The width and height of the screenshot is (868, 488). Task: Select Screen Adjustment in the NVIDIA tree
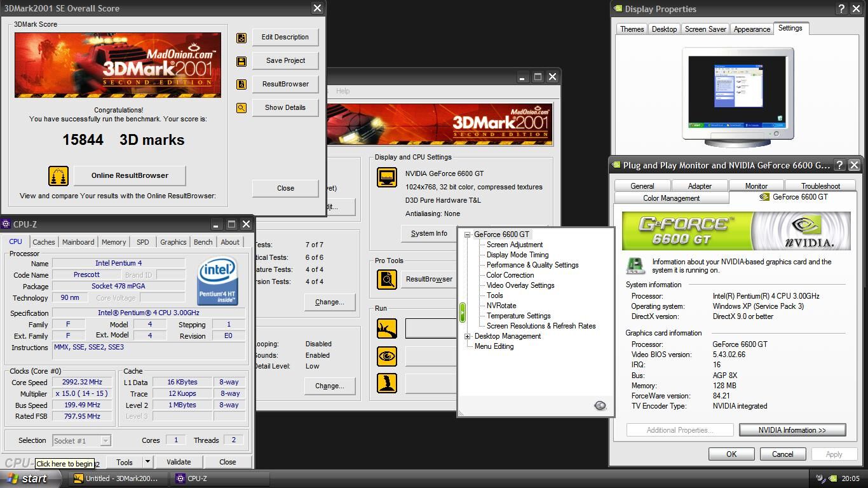pyautogui.click(x=515, y=245)
